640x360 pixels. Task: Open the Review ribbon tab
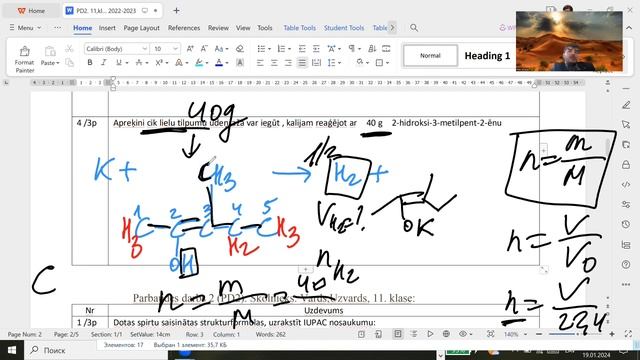pyautogui.click(x=218, y=28)
